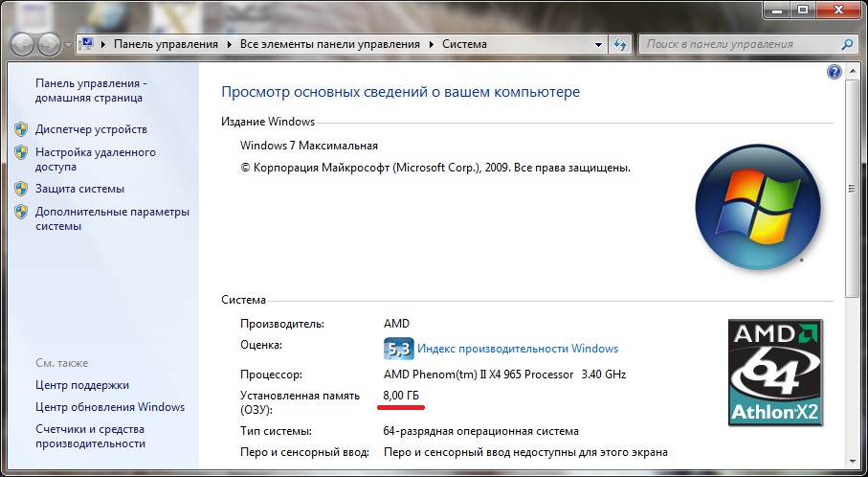Open Индекс производительности Windows link
Image resolution: width=868 pixels, height=477 pixels.
click(x=518, y=349)
